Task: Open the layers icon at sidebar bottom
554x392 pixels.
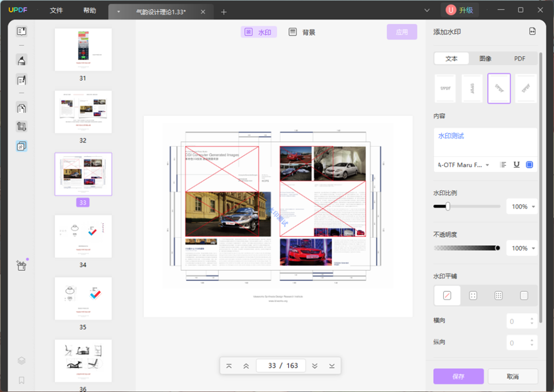Action: [x=22, y=360]
